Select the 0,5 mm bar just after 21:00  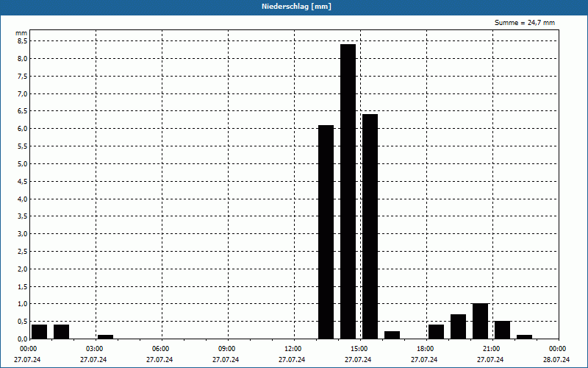(503, 330)
